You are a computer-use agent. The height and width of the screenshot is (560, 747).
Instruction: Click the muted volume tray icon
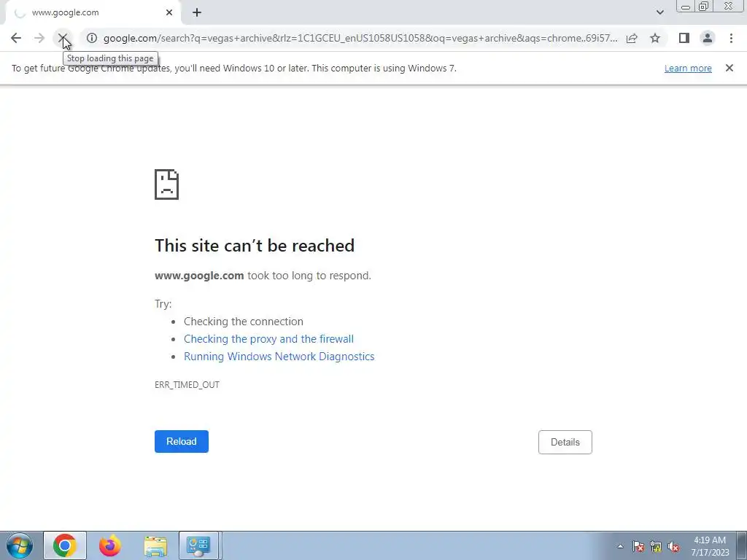[x=673, y=547]
